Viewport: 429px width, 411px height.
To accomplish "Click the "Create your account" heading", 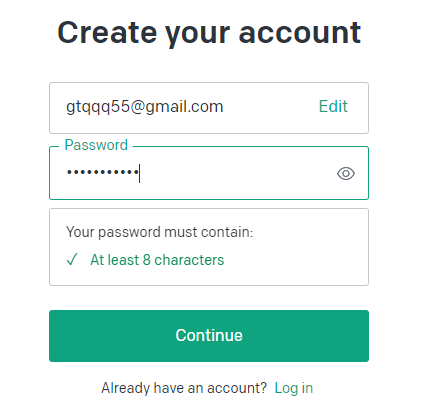I will [x=209, y=33].
